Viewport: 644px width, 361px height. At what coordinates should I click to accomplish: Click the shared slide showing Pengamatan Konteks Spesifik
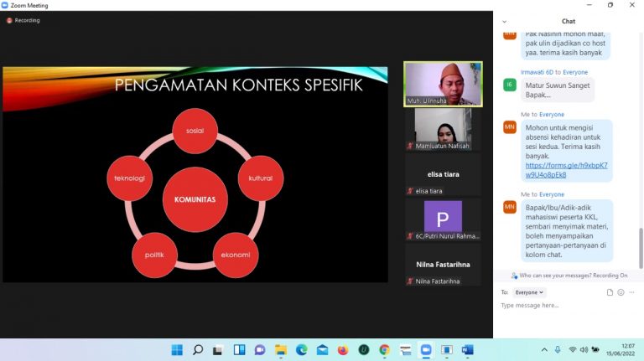point(195,174)
